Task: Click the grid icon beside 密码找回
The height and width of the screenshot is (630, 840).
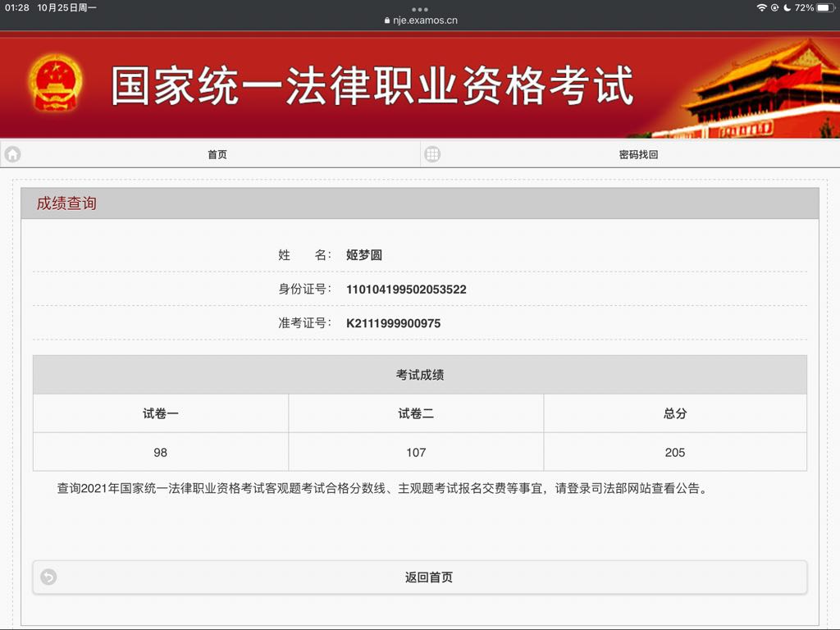Action: pos(432,154)
